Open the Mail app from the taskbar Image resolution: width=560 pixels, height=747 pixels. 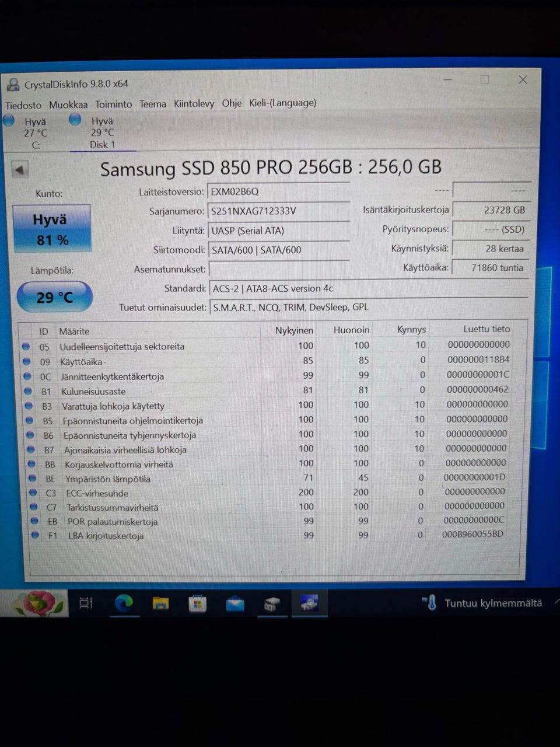click(x=235, y=604)
